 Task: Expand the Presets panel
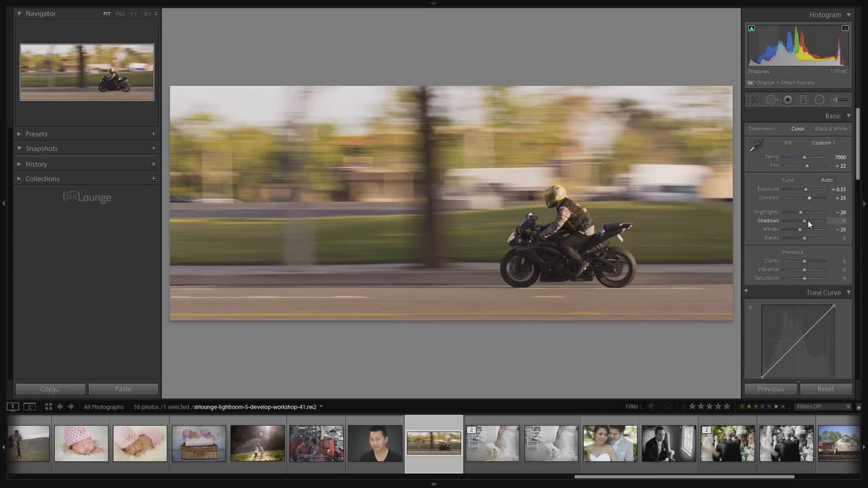pyautogui.click(x=36, y=134)
